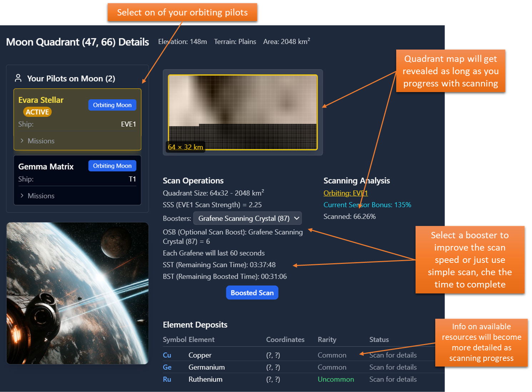Open the Ru element symbol link
Screen dimensions: 532x392
tap(167, 380)
